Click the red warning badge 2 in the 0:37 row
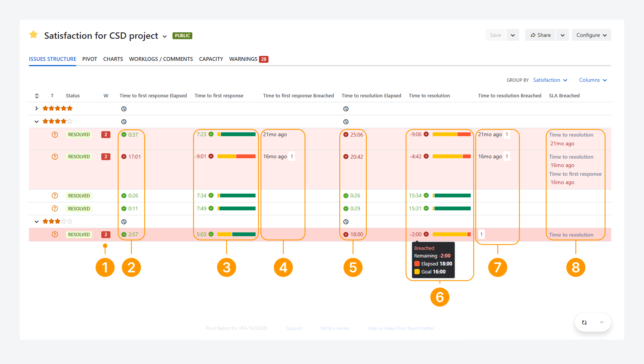 click(106, 135)
